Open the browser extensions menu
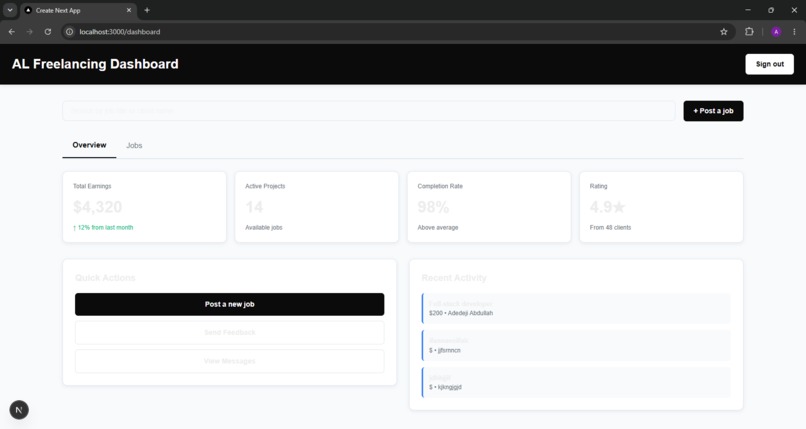This screenshot has height=429, width=806. coord(749,32)
